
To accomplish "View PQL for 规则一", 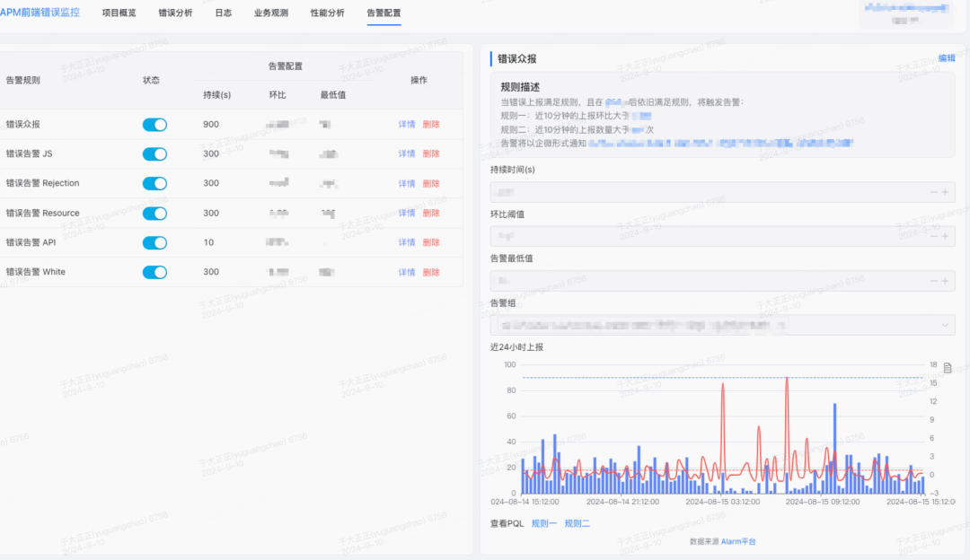I will click(x=543, y=523).
